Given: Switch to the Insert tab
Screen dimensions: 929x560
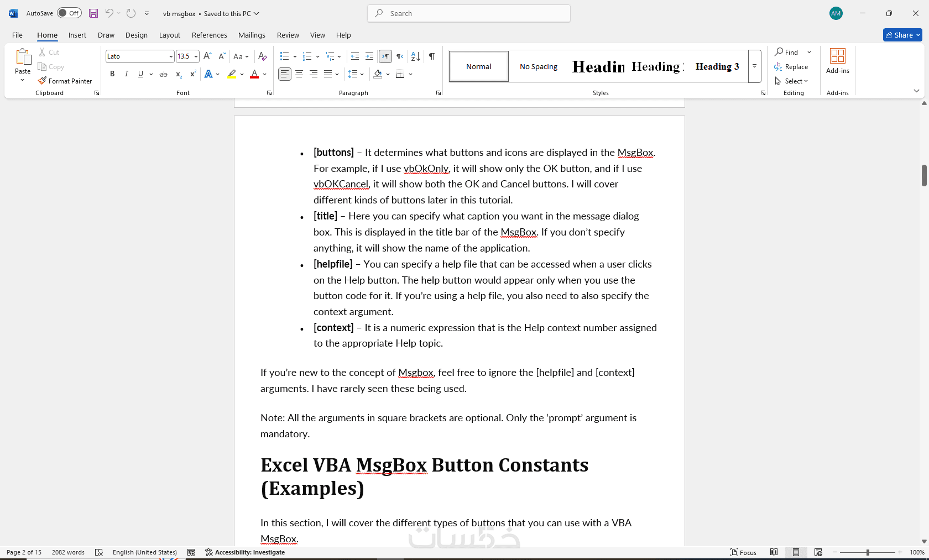Looking at the screenshot, I should click(77, 35).
